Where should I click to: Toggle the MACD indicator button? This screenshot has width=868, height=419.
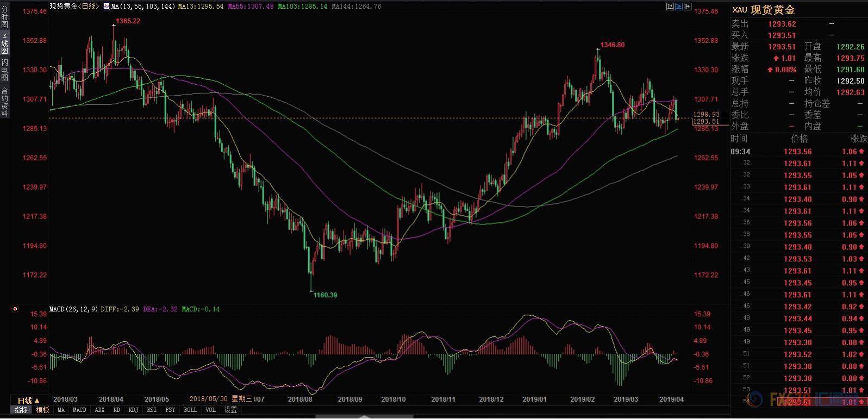coord(79,410)
